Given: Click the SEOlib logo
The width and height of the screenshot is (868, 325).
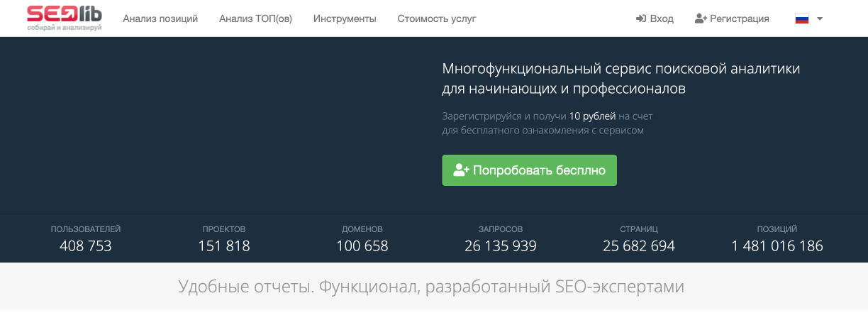Looking at the screenshot, I should (64, 18).
